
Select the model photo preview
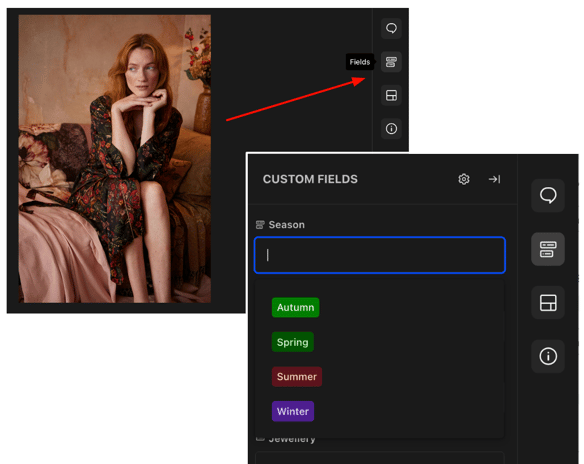coord(115,159)
